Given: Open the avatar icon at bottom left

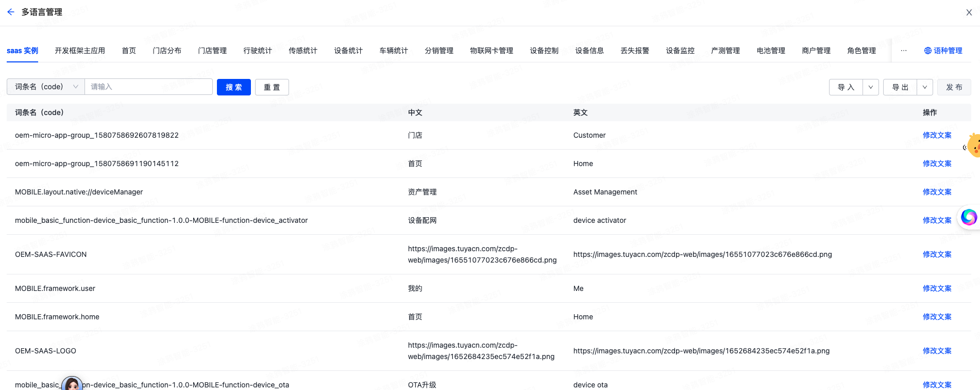Looking at the screenshot, I should (x=72, y=384).
